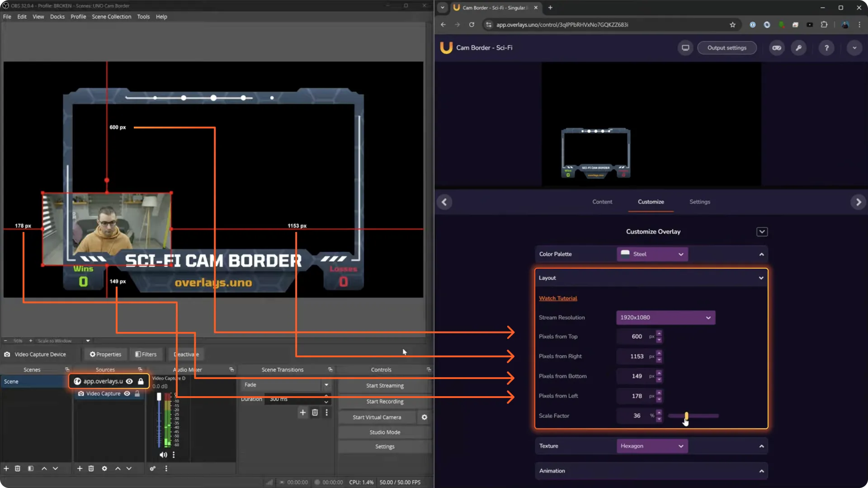Screen dimensions: 868x488
Task: Reload the overlays.uno browser page
Action: pyautogui.click(x=472, y=24)
